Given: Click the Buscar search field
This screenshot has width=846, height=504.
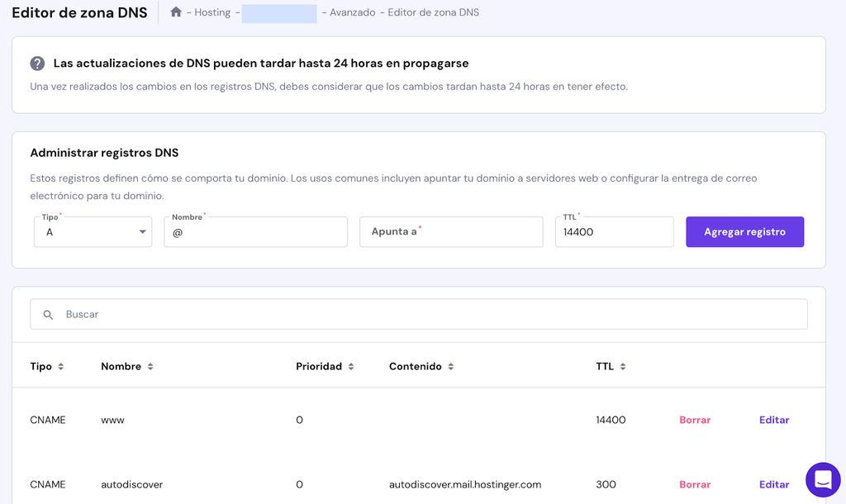Looking at the screenshot, I should (430, 315).
